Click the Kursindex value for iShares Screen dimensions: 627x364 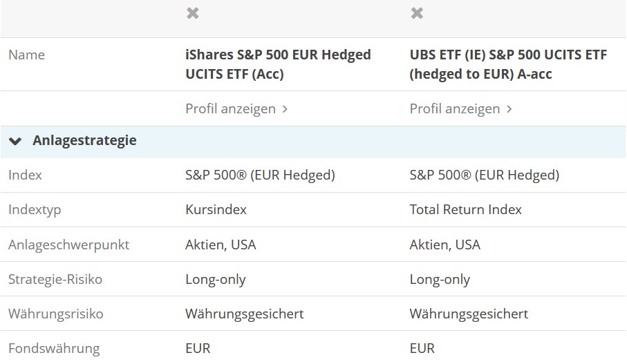click(x=216, y=210)
